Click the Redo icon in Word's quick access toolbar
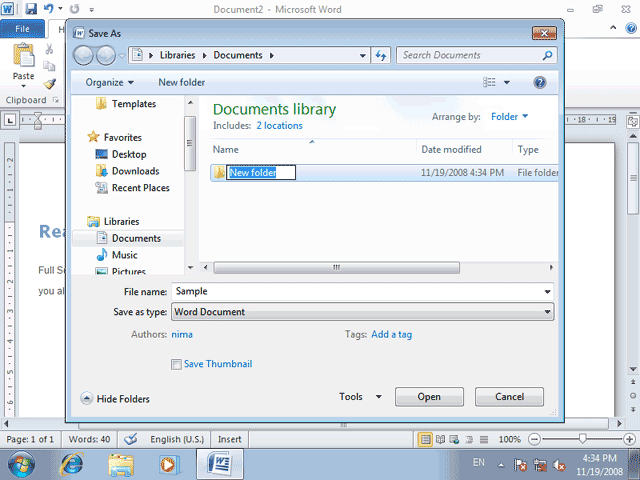Screen dimensions: 640x480 click(74, 9)
